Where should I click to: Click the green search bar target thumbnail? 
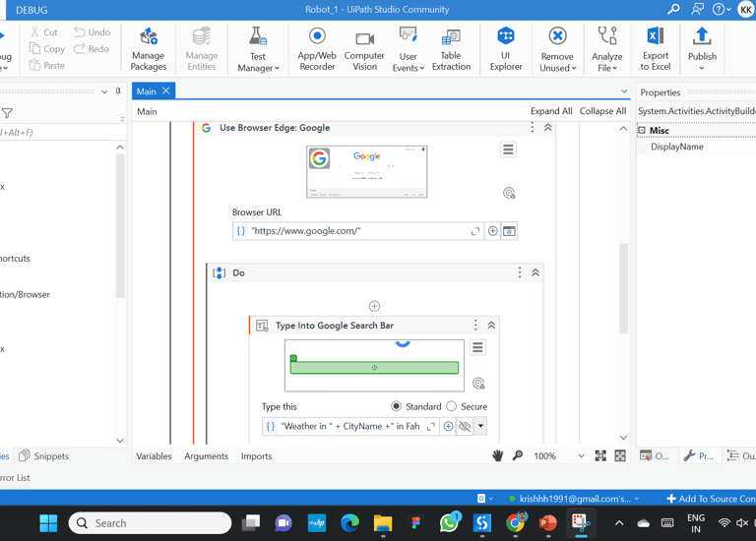click(374, 366)
